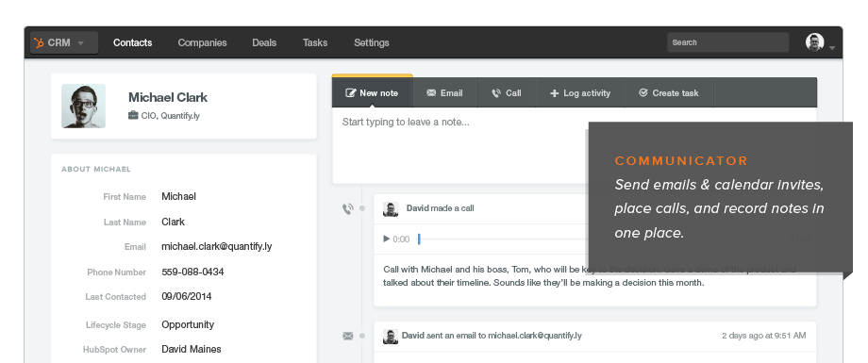Open the Log activity tab
This screenshot has height=363, width=868.
click(x=580, y=93)
